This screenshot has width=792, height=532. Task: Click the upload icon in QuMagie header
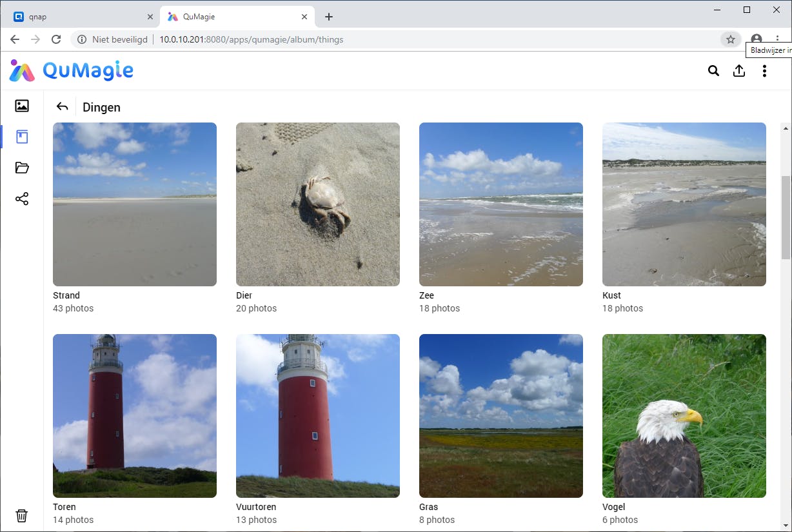[x=739, y=71]
